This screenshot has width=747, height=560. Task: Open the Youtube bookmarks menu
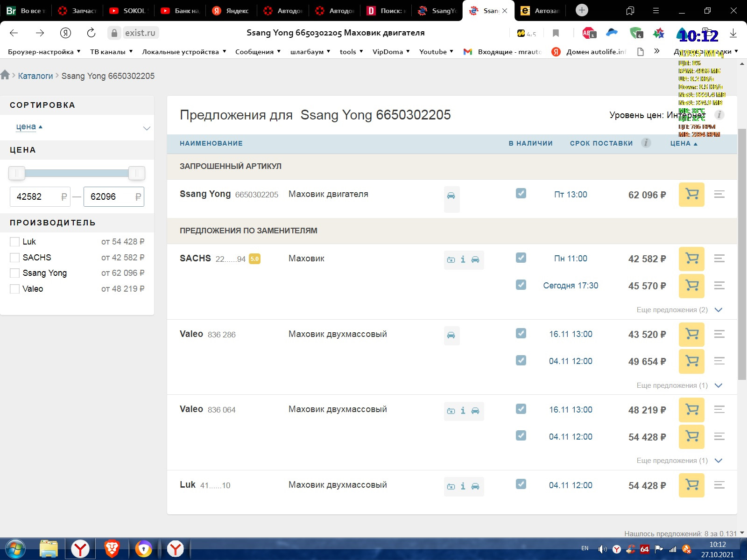pyautogui.click(x=436, y=52)
